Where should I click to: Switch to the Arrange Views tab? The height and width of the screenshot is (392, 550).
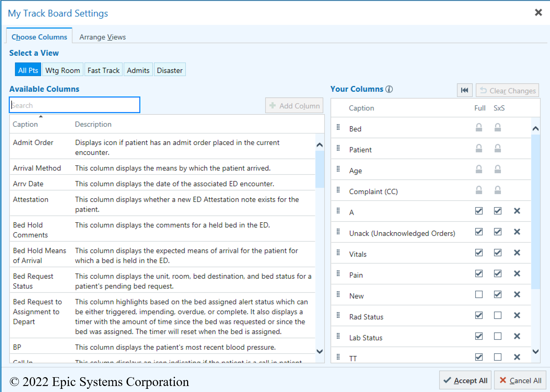click(102, 37)
